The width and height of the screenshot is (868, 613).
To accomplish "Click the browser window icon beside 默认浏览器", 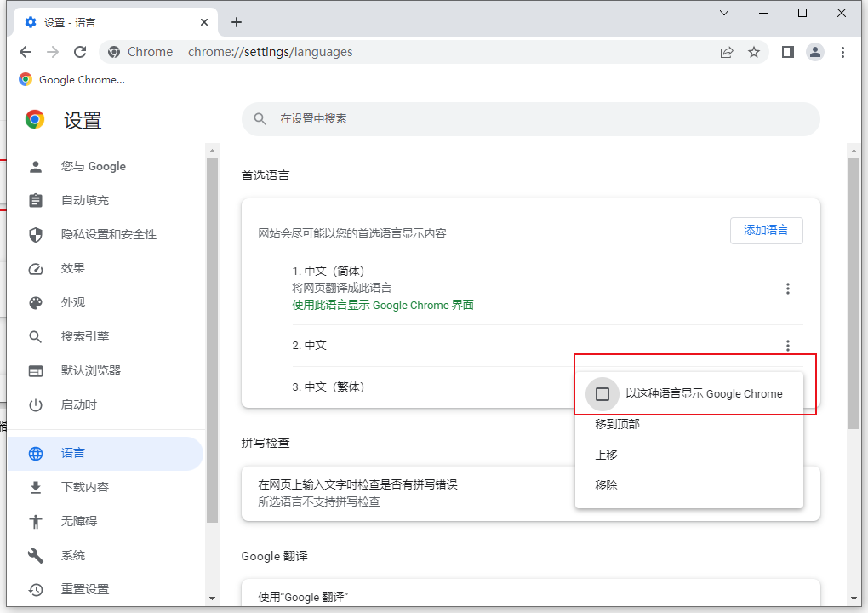I will (36, 371).
